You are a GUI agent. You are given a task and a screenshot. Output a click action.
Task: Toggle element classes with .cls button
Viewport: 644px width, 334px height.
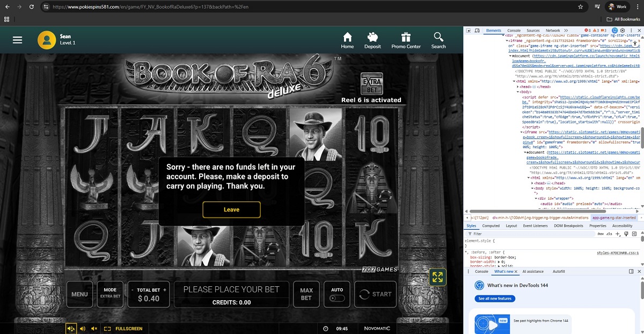pyautogui.click(x=609, y=234)
